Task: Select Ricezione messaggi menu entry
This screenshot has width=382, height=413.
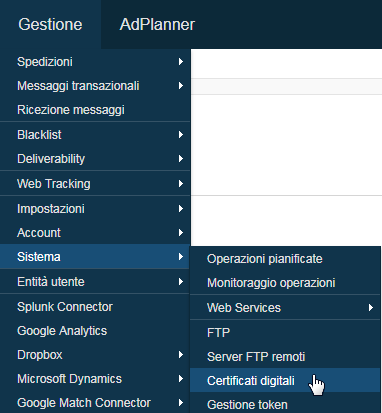Action: point(95,110)
